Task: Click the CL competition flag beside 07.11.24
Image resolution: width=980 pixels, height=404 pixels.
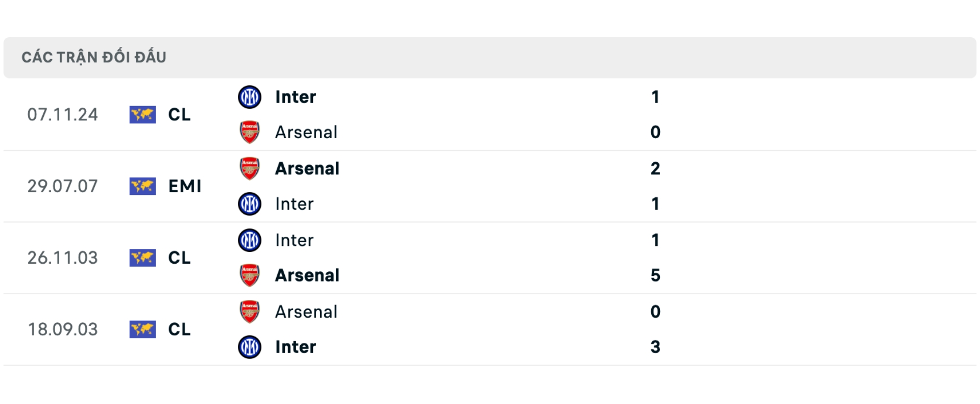Action: pos(142,115)
